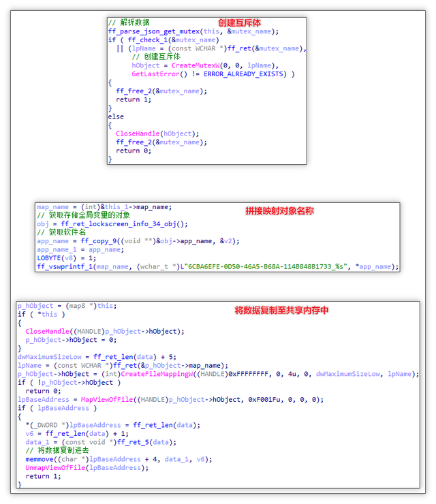Click the "else" keyword line

(x=116, y=116)
